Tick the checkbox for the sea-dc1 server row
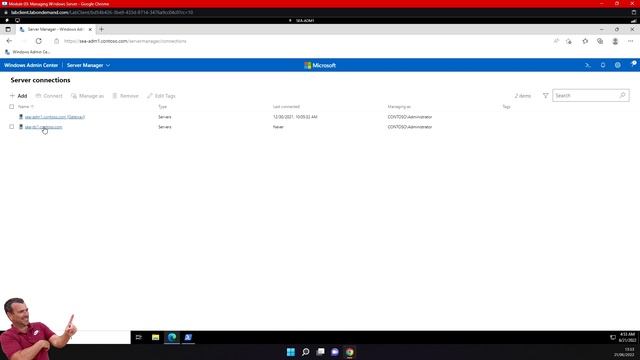Viewport: 640px width, 360px height. tap(11, 127)
